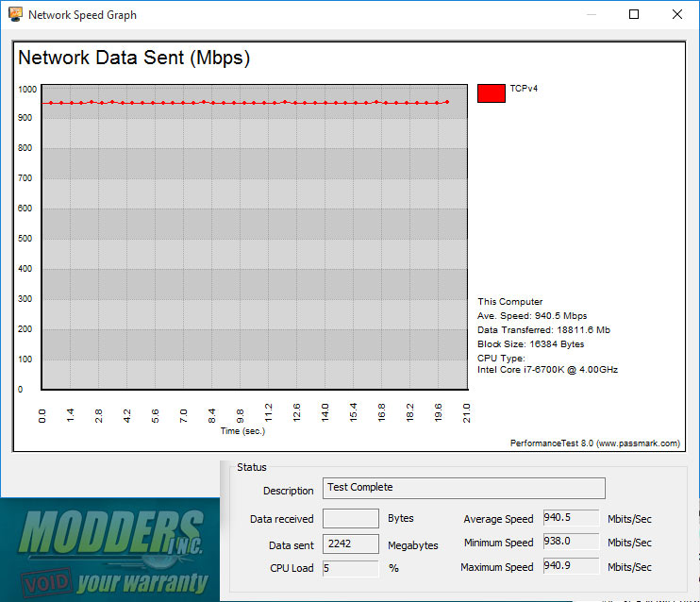Close the Network Speed Graph window
This screenshot has height=602, width=700.
tap(676, 14)
